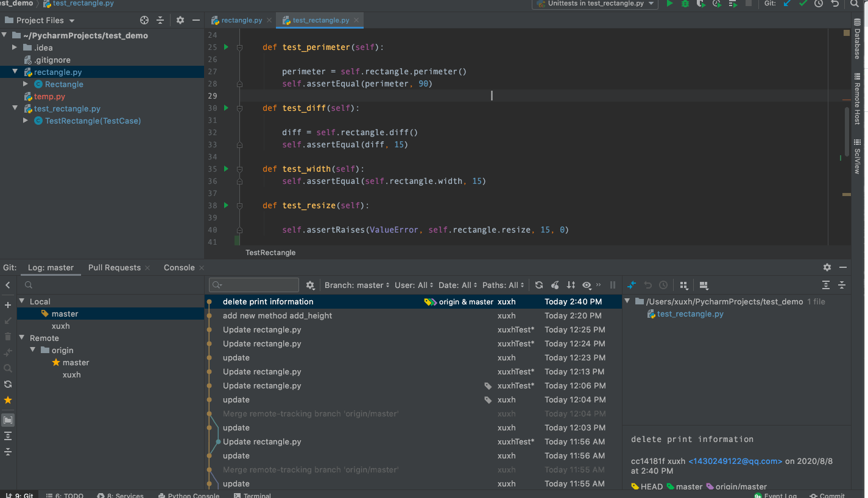Click cherry-pick icon in Git log toolbar
Image resolution: width=868 pixels, height=498 pixels.
point(555,285)
